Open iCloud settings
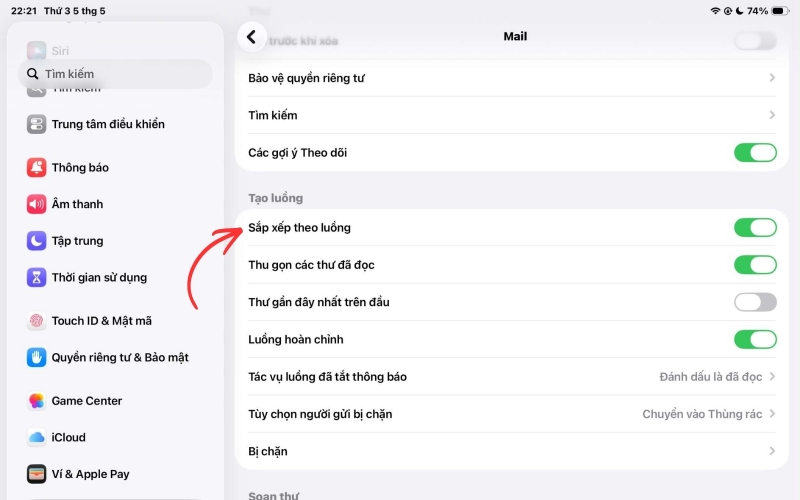The height and width of the screenshot is (500, 800). [115, 438]
